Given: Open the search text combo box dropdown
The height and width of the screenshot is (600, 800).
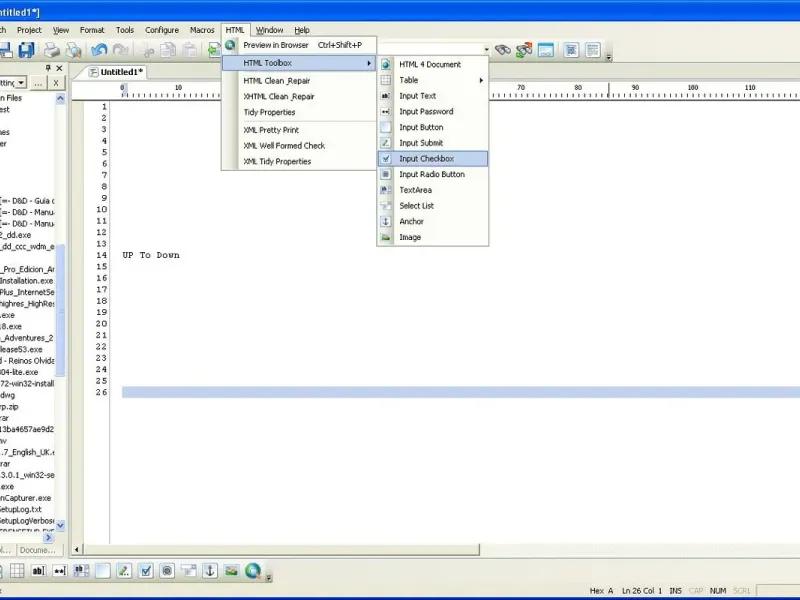Looking at the screenshot, I should [486, 49].
